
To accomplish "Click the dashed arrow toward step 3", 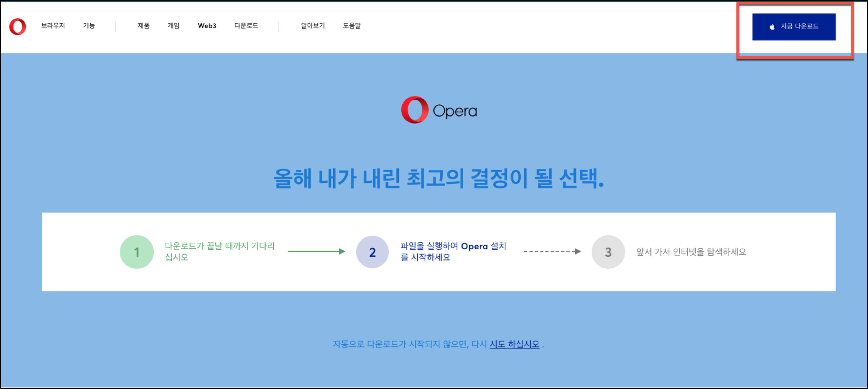I will click(x=552, y=251).
